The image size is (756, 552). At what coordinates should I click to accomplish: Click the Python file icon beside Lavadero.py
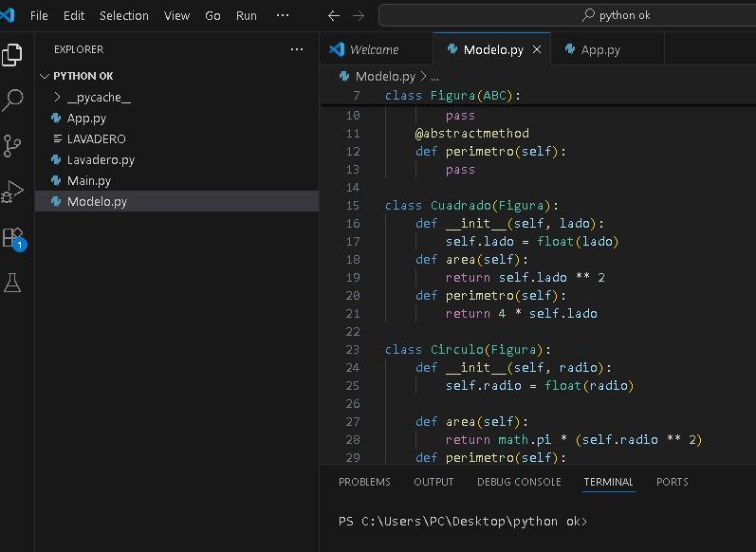coord(56,159)
